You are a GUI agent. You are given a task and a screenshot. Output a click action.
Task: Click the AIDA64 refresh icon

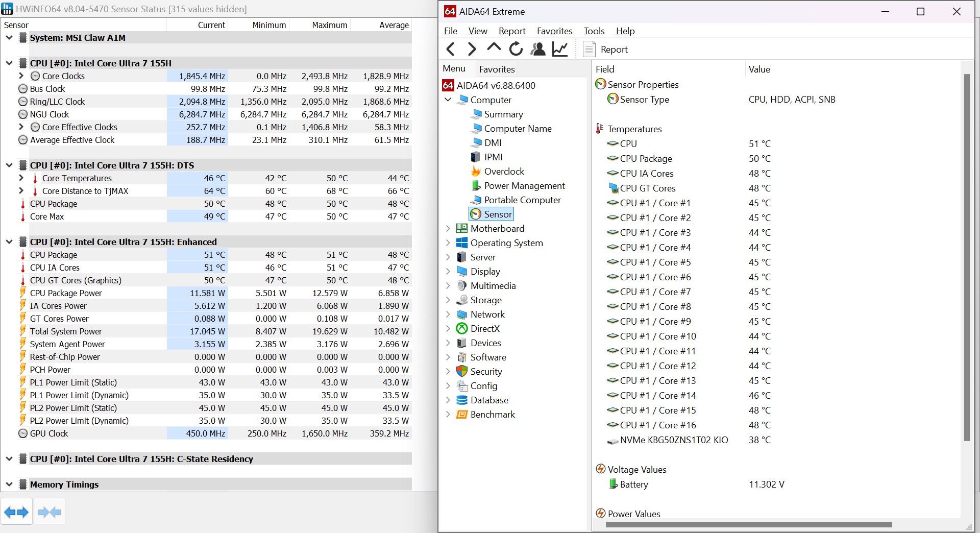point(516,49)
